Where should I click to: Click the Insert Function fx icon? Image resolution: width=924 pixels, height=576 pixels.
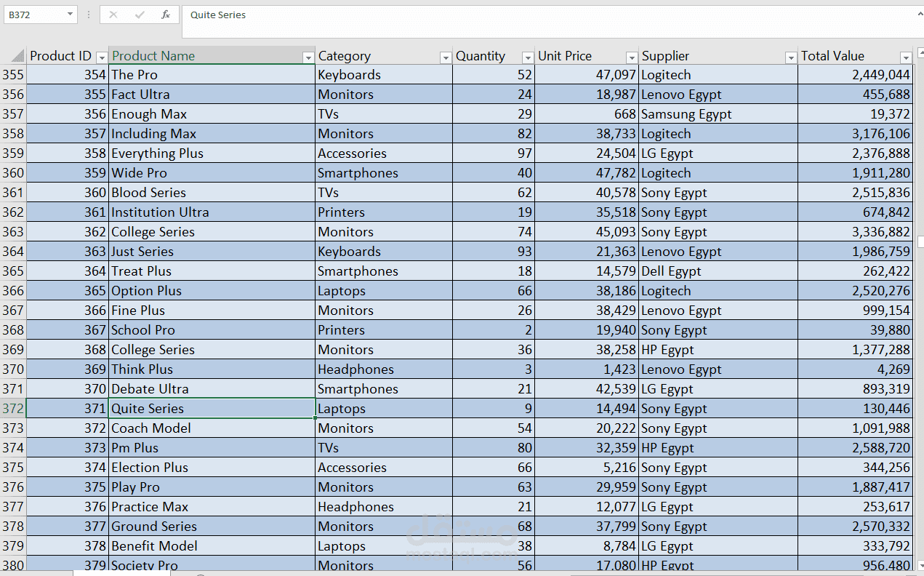click(x=166, y=15)
